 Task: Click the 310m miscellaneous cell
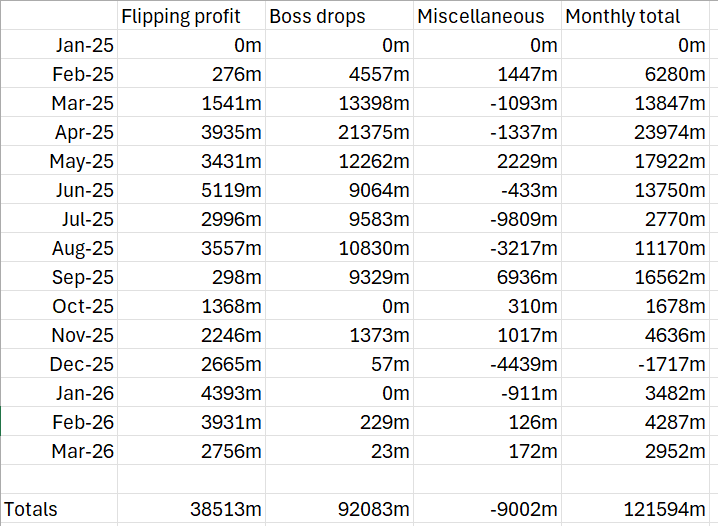[x=487, y=306]
